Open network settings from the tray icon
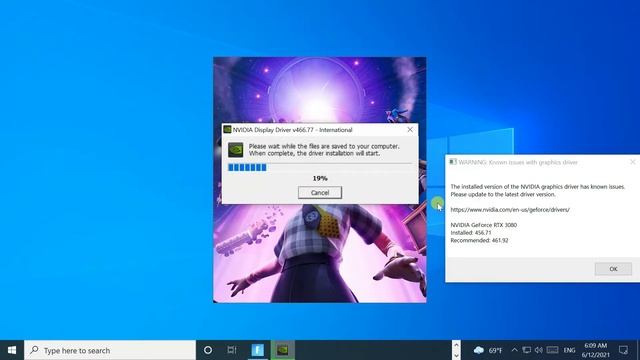This screenshot has width=640, height=360. 527,350
